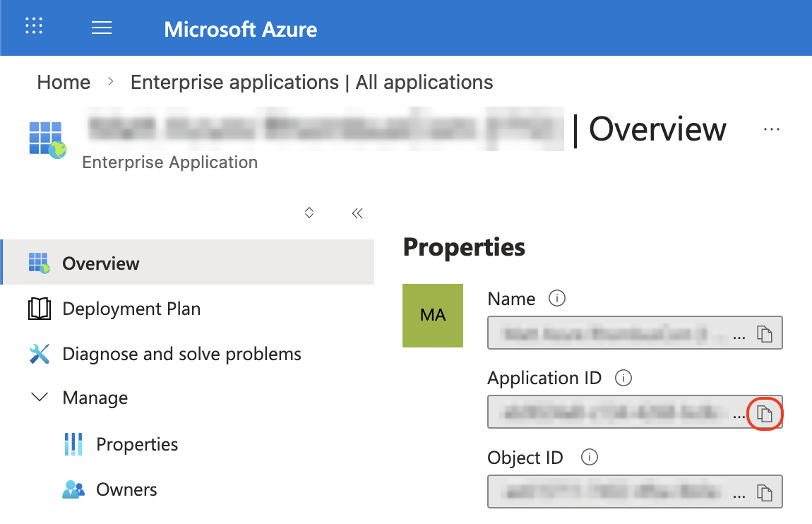Click the Deployment Plan book icon
The width and height of the screenshot is (812, 524).
[40, 309]
